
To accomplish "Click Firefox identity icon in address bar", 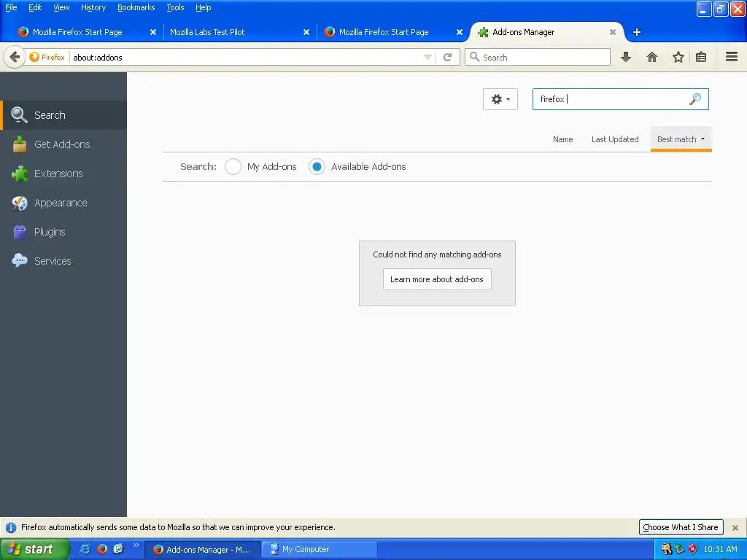I will click(47, 57).
